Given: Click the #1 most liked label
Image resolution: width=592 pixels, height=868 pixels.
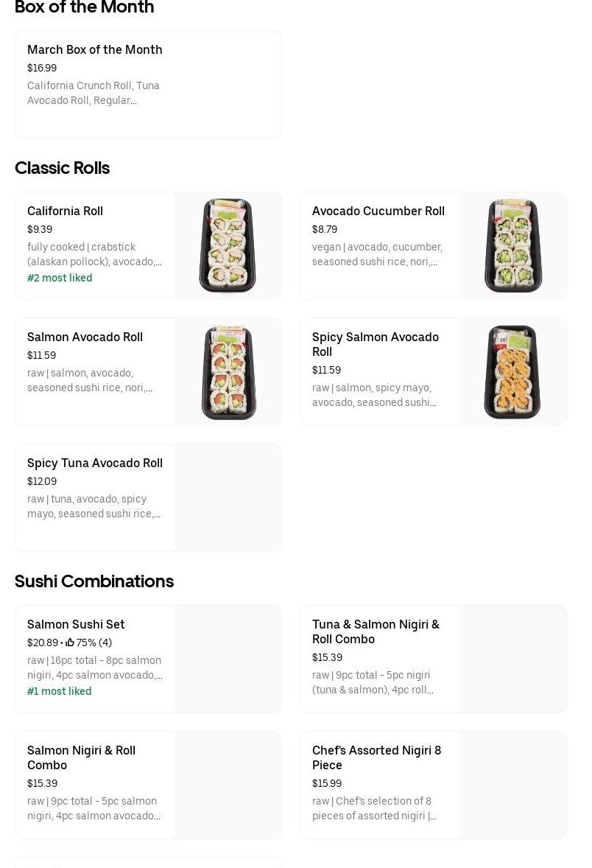Looking at the screenshot, I should [x=60, y=691].
